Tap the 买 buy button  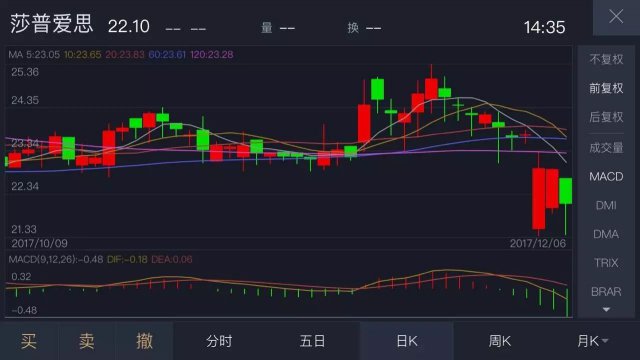29,341
